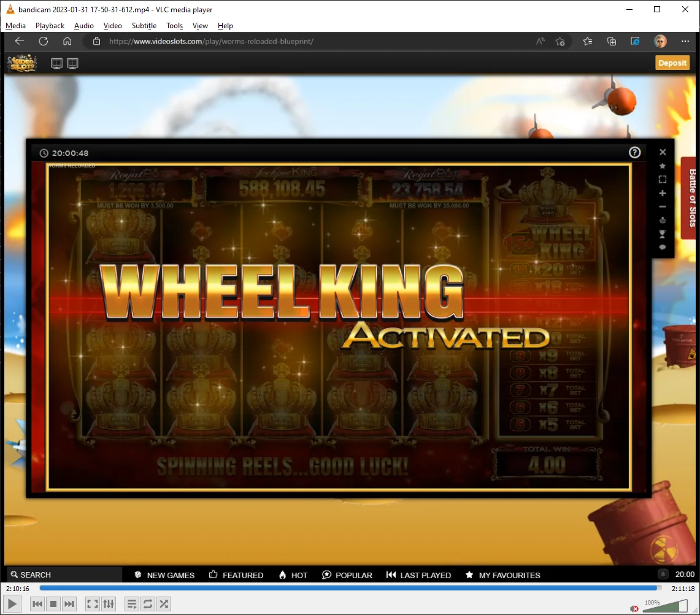Image resolution: width=700 pixels, height=615 pixels.
Task: Open the browser collections icon
Action: coord(611,42)
